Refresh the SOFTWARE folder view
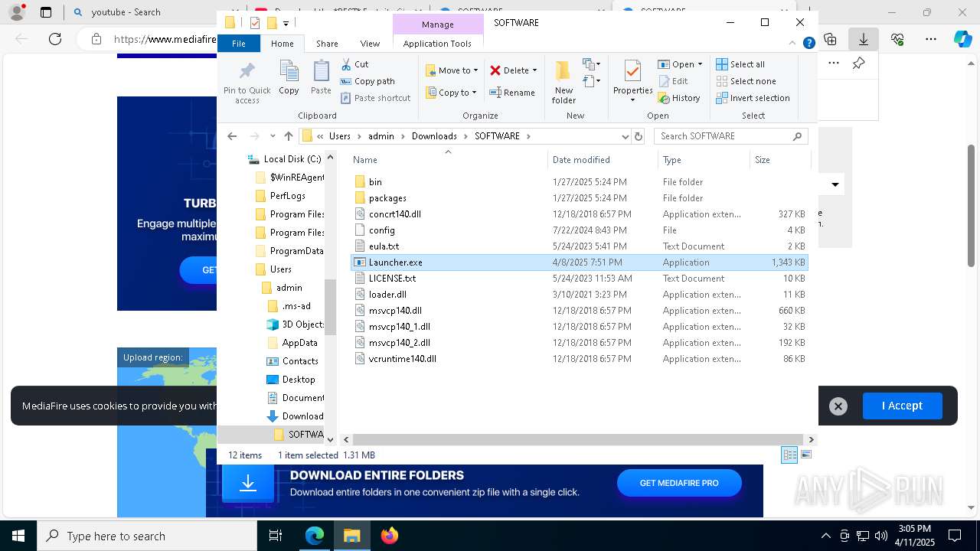Image resolution: width=980 pixels, height=551 pixels. pos(639,136)
